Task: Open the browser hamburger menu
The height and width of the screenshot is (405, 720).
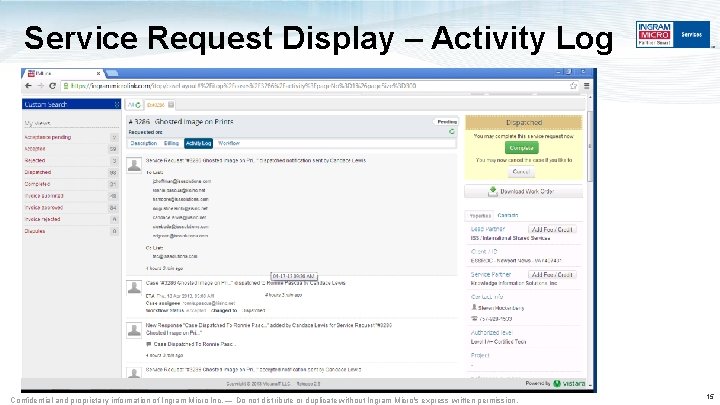Action: pyautogui.click(x=586, y=86)
